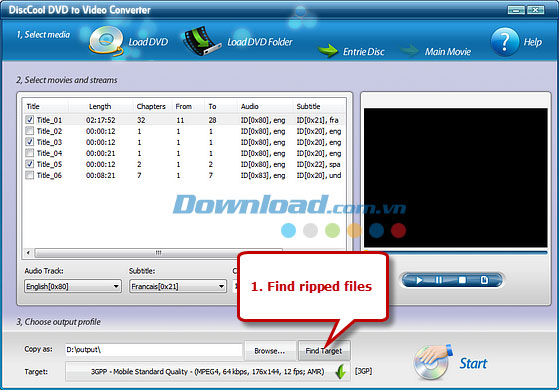Pause the preview playback
Image resolution: width=559 pixels, height=390 pixels.
coord(439,280)
